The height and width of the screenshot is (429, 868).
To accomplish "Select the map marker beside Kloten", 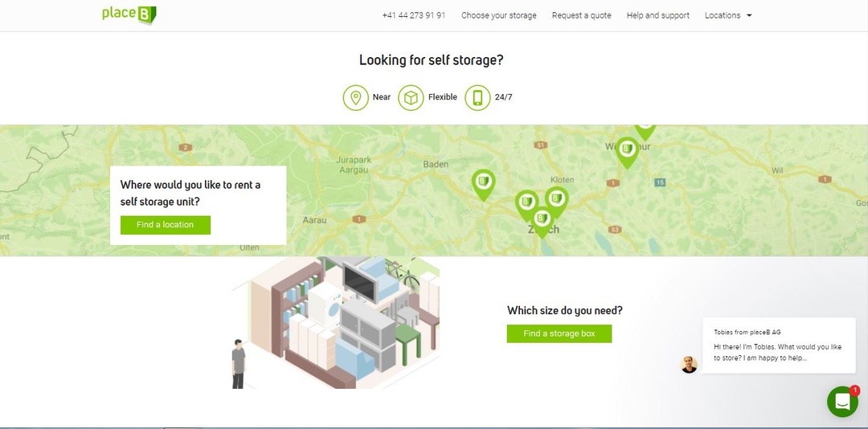I will 556,199.
